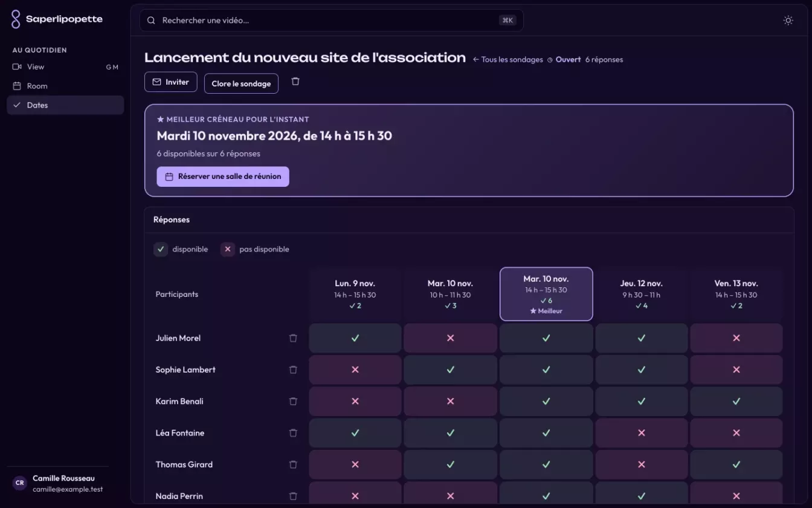The width and height of the screenshot is (812, 508).
Task: Select the Mar. 10 nov. 10 h – 11 h 30 header
Action: [450, 294]
